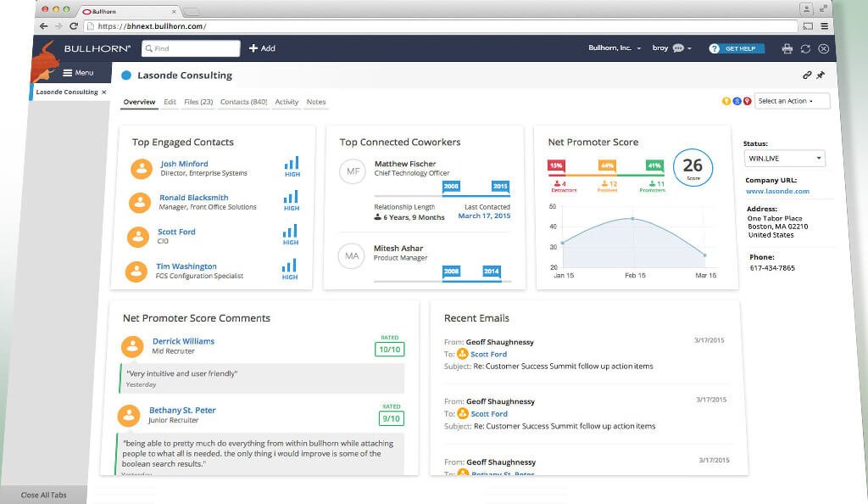Pin the Lasonde Consulting record
Image resolution: width=868 pixels, height=504 pixels.
point(821,75)
